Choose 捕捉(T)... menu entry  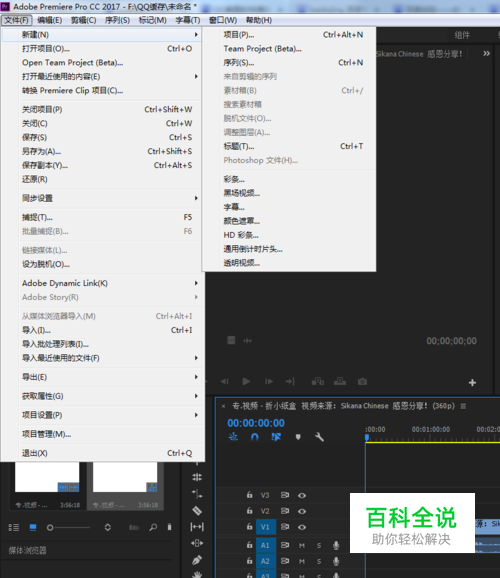(101, 217)
